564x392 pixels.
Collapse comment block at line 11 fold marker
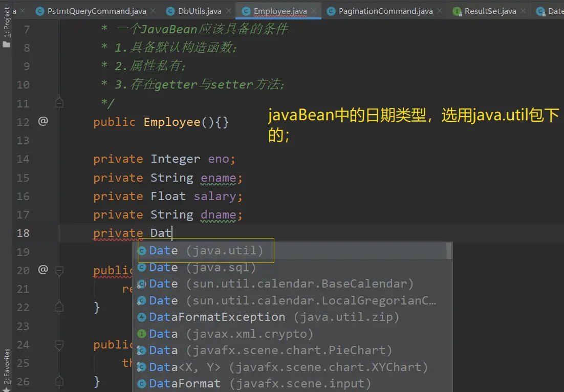59,103
